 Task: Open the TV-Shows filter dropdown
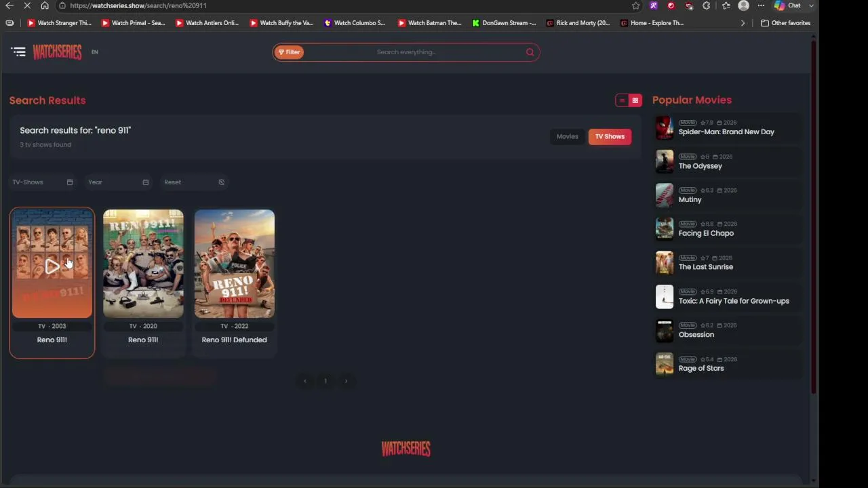tap(42, 182)
